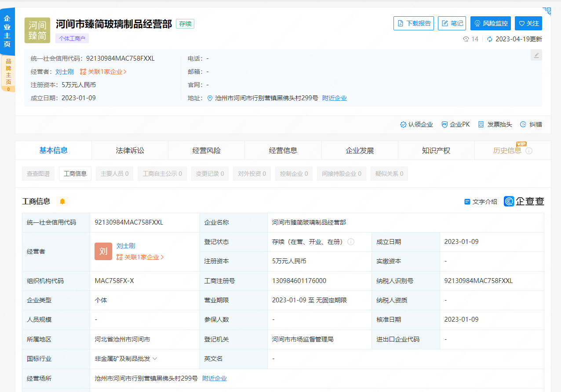The image size is (561, 392).
Task: Expand the 非金属矿及制品批发 industry dropdown
Action: [154, 359]
